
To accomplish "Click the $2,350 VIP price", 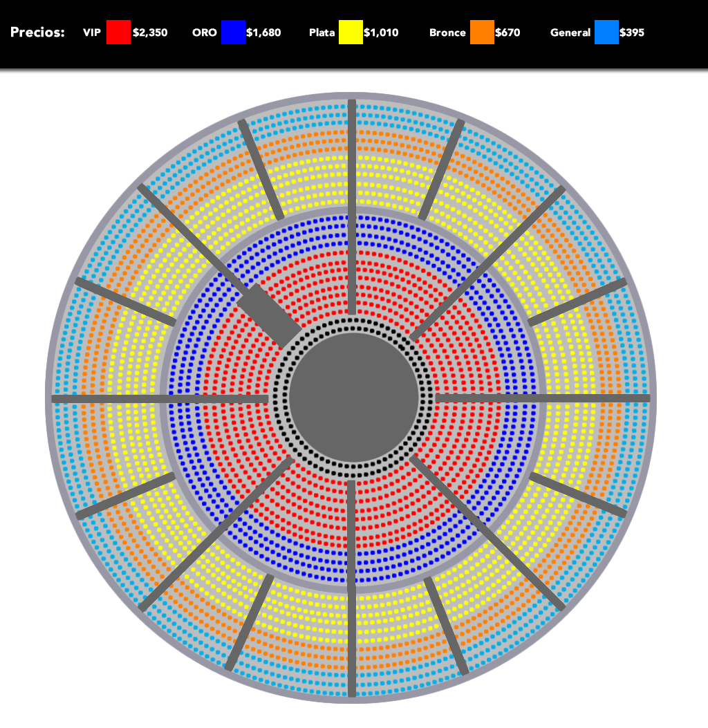I will point(150,32).
